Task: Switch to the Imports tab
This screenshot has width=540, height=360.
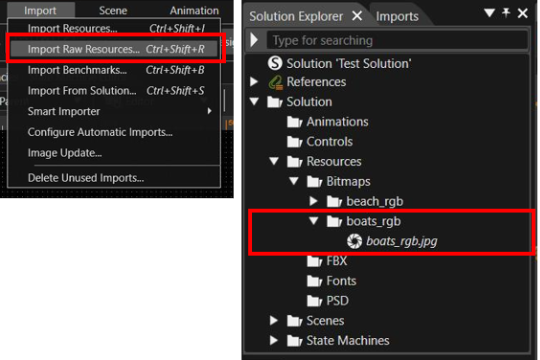Action: pos(397,16)
